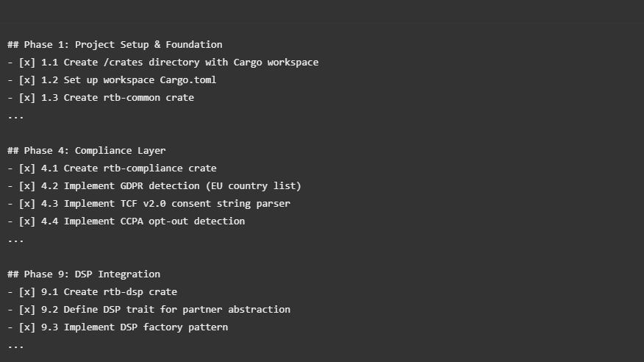Expand the ellipsis below the rtb-common line

(x=15, y=116)
